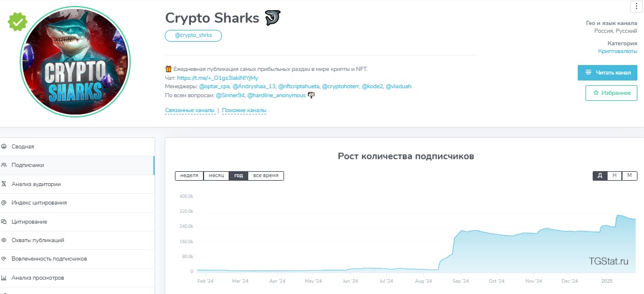Screen dimensions: 644x294
Task: Click the Анализ просмотров chart icon
Action: click(x=4, y=278)
